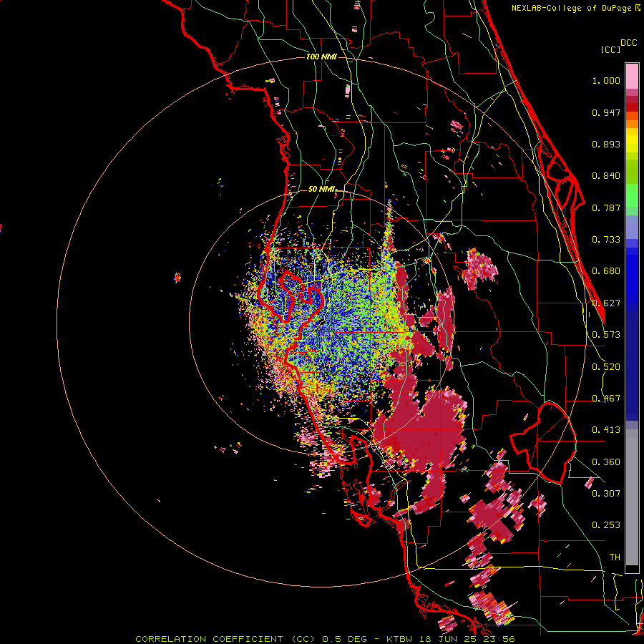
Task: Click the 0.413 scale value
Action: 606,430
